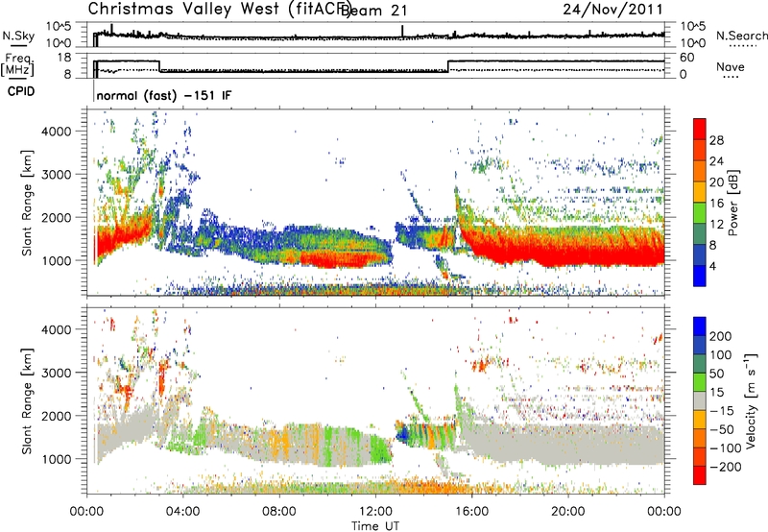Viewport: 768px width, 532px height.
Task: Click the 'Velocity [m s-1]' color bar title
Action: (750, 401)
